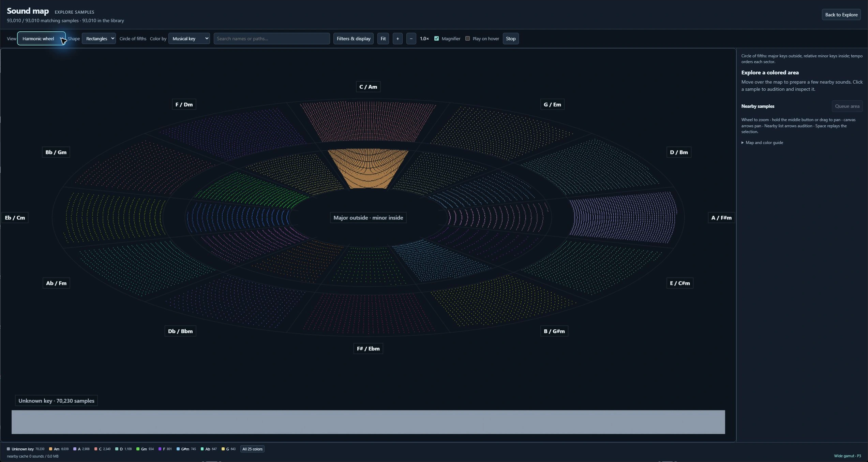
Task: Click the Am orange legend swatch
Action: coord(50,449)
